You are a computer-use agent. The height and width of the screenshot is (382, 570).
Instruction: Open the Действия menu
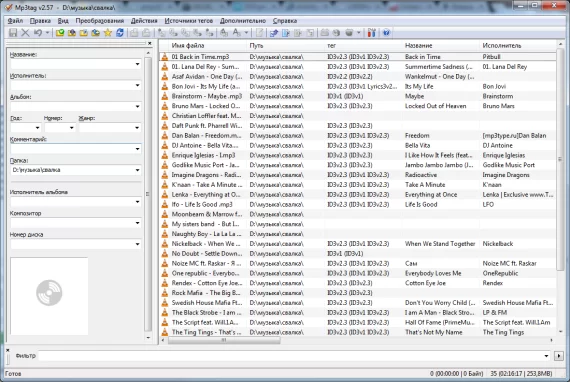144,21
